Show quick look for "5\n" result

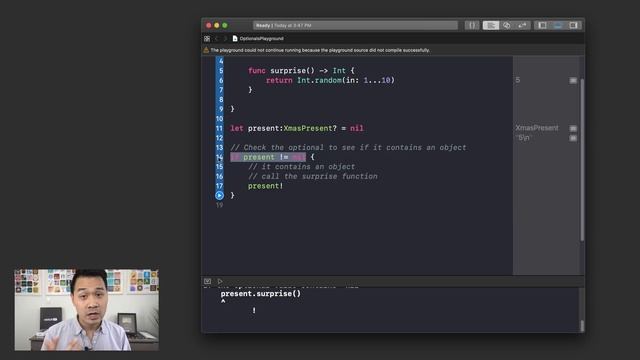pyautogui.click(x=573, y=138)
